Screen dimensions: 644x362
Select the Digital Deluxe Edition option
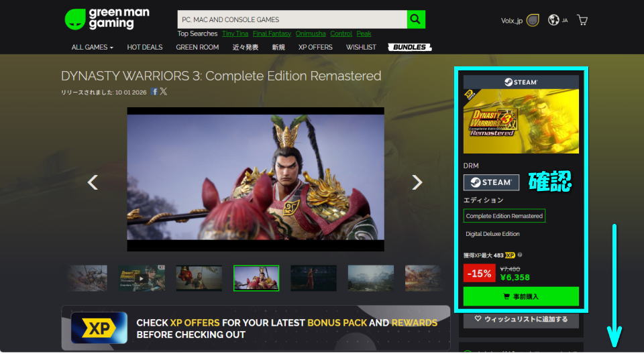492,234
